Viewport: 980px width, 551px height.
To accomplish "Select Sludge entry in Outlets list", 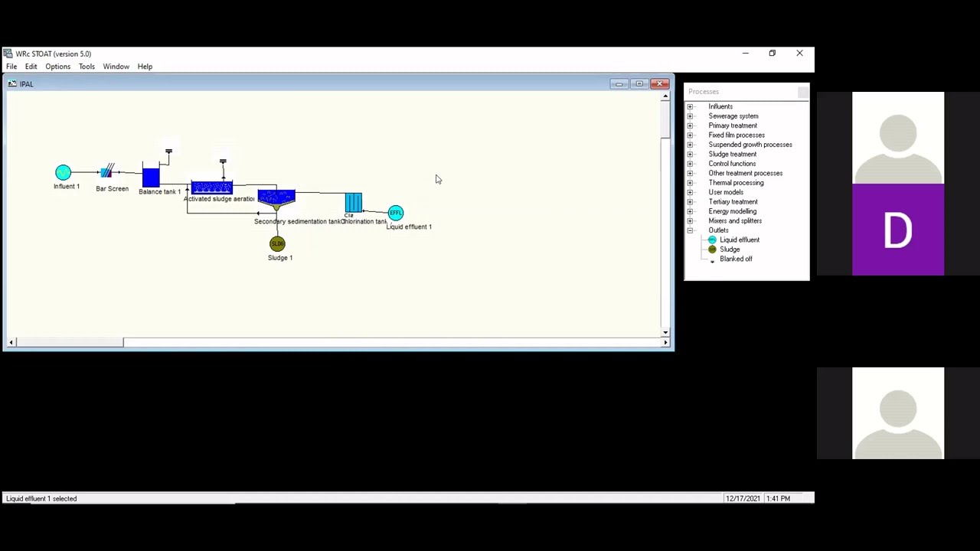I will tap(730, 249).
